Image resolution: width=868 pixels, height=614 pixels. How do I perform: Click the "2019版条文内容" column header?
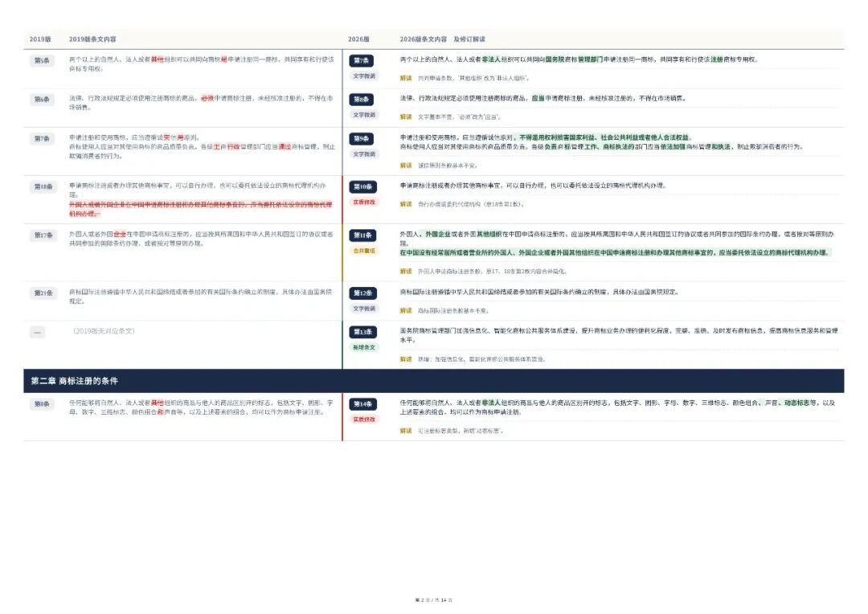point(92,39)
